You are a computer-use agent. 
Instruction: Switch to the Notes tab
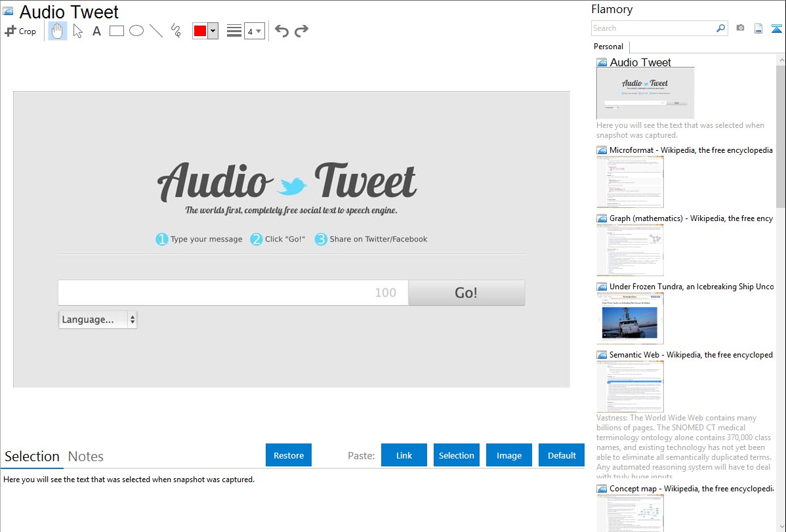(x=86, y=457)
